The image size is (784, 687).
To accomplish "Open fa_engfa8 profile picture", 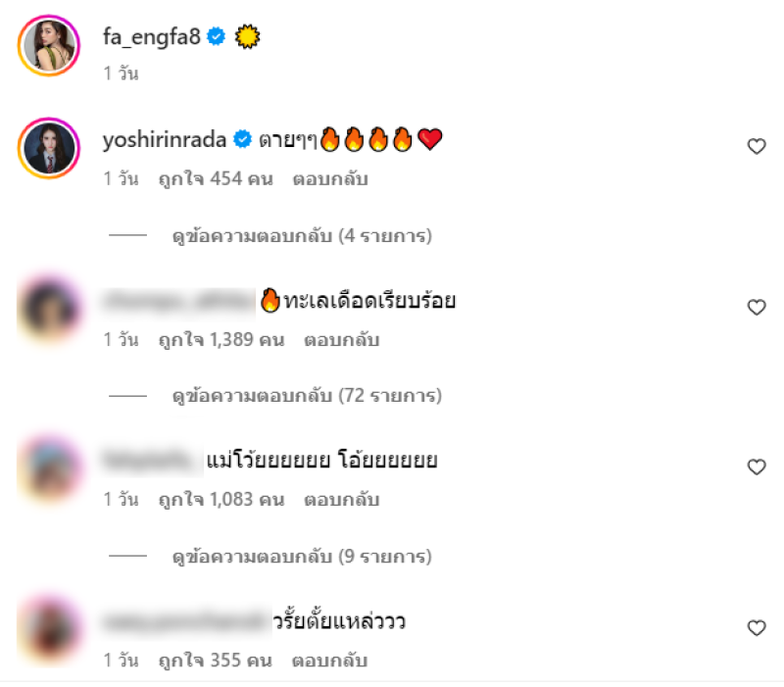I will click(x=49, y=45).
